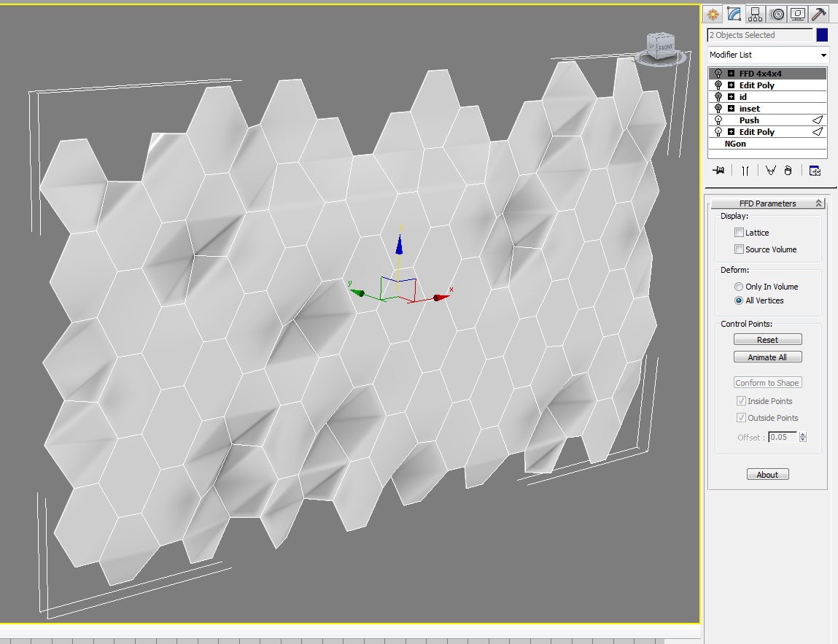The height and width of the screenshot is (644, 838).
Task: Toggle the Inside Points checkbox
Action: pos(741,401)
